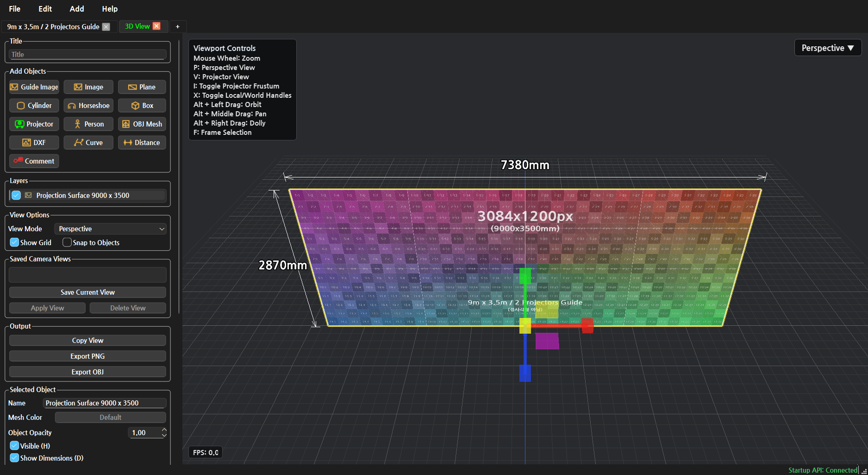This screenshot has height=475, width=868.
Task: Import a DXF file
Action: point(34,143)
